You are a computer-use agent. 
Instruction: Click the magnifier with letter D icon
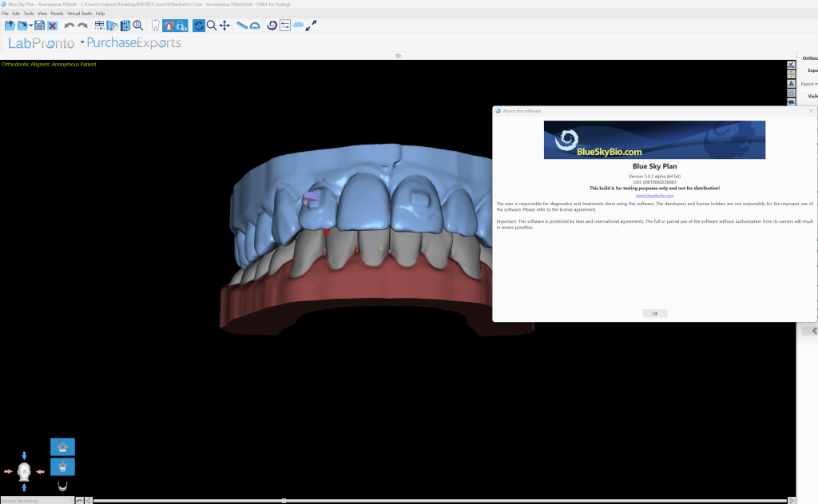click(138, 26)
